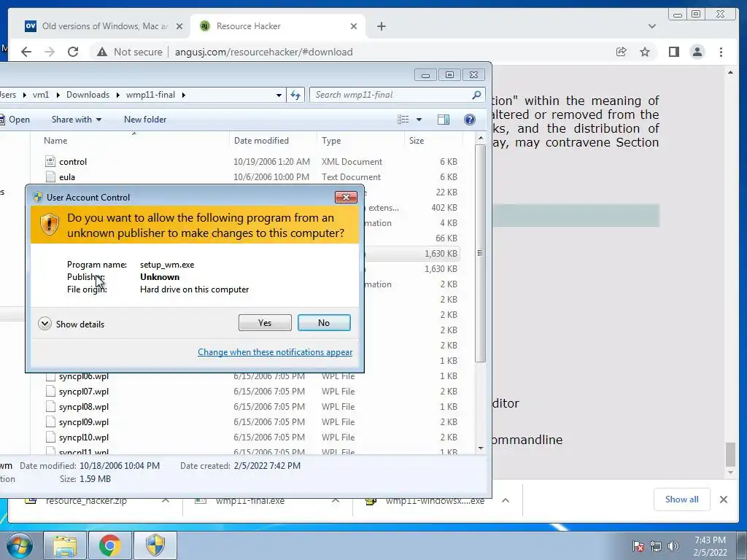Screen dimensions: 747x560
Task: Open Chrome tab search chevron
Action: tap(651, 26)
